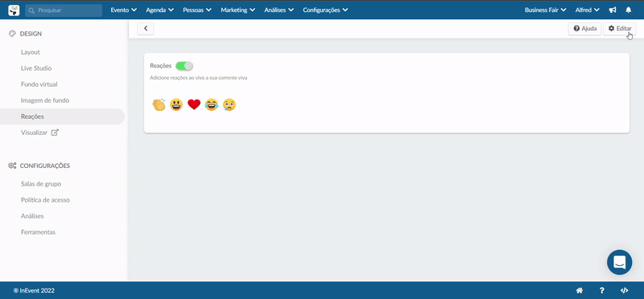The height and width of the screenshot is (299, 644).
Task: Click the red heart reaction emoji
Action: tap(194, 104)
